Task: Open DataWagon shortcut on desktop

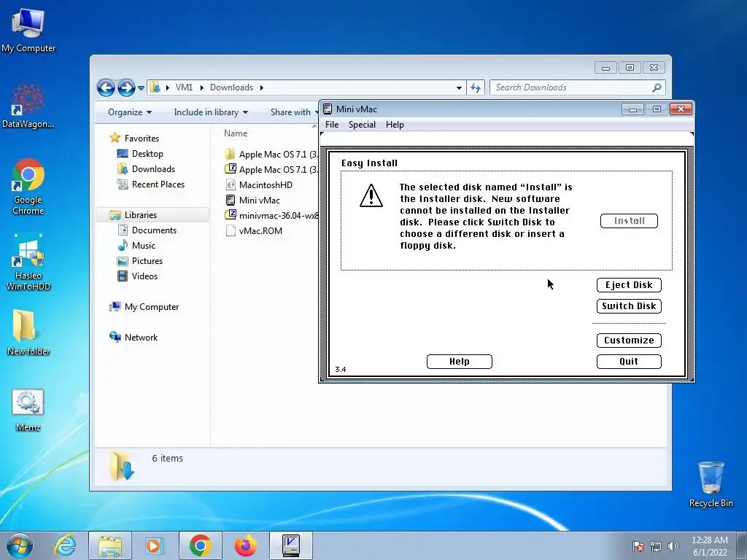Action: tap(28, 106)
